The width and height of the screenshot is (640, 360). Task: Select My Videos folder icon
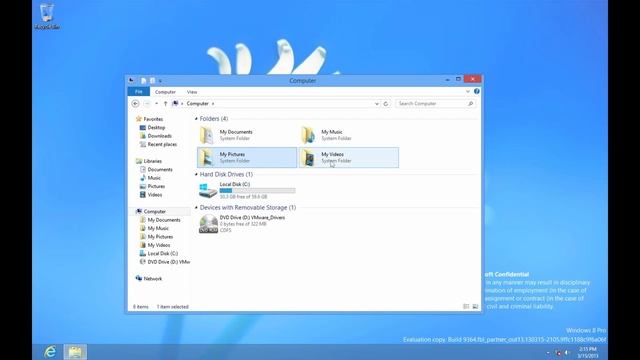point(309,158)
